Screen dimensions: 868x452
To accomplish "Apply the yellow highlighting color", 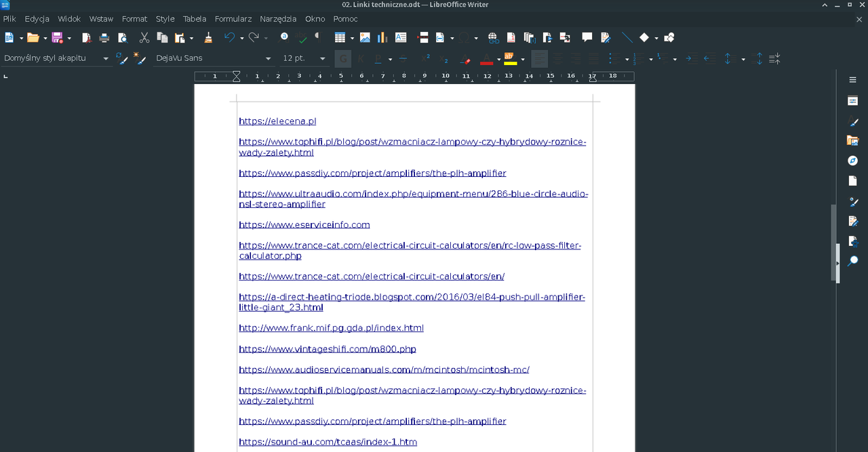I will coord(510,59).
